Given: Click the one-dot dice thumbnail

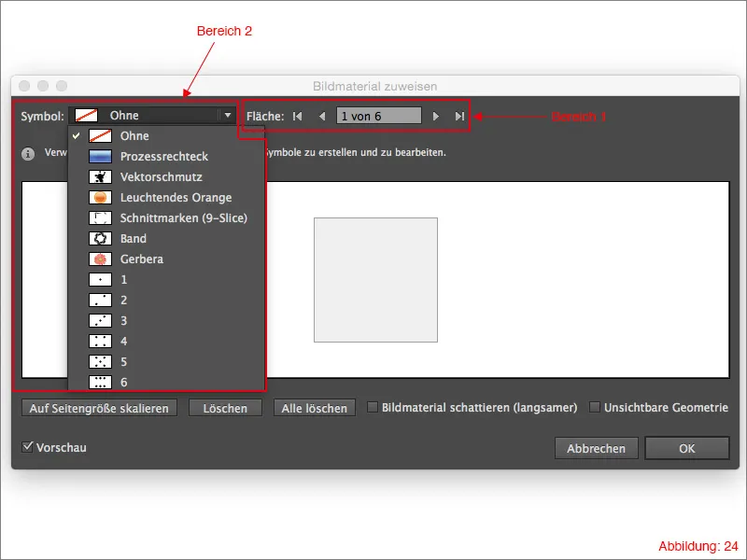Looking at the screenshot, I should tap(100, 279).
